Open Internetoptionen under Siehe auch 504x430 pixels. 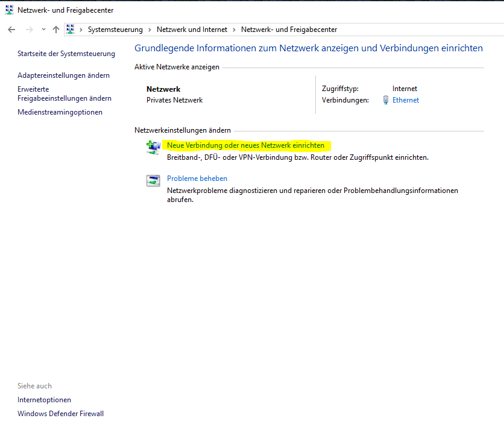[44, 400]
